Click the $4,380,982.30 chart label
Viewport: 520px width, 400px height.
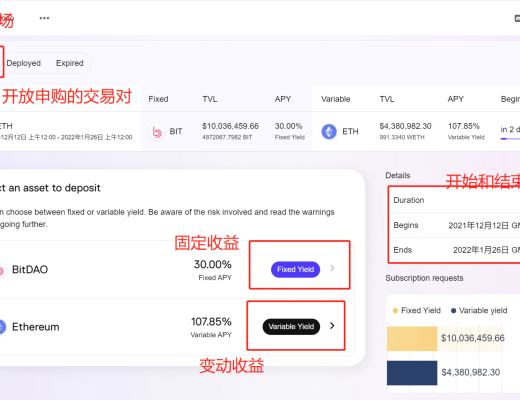tap(471, 372)
